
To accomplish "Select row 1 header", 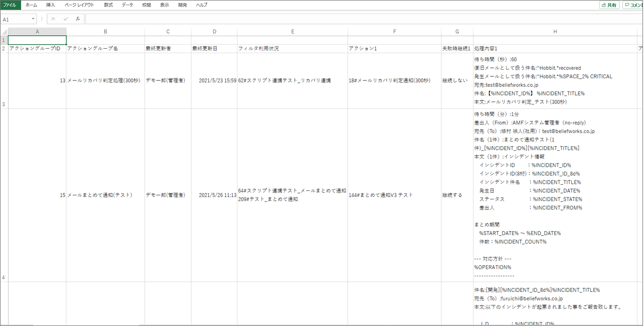I will (x=4, y=40).
